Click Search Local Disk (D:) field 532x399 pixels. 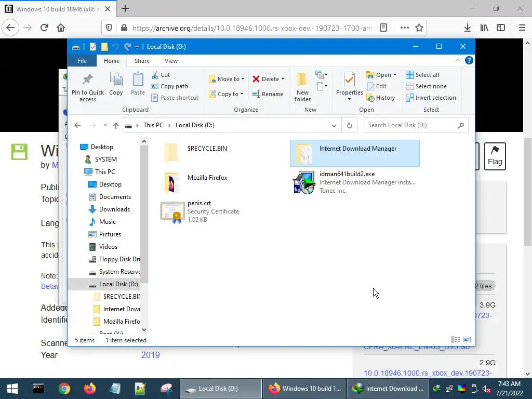point(416,125)
